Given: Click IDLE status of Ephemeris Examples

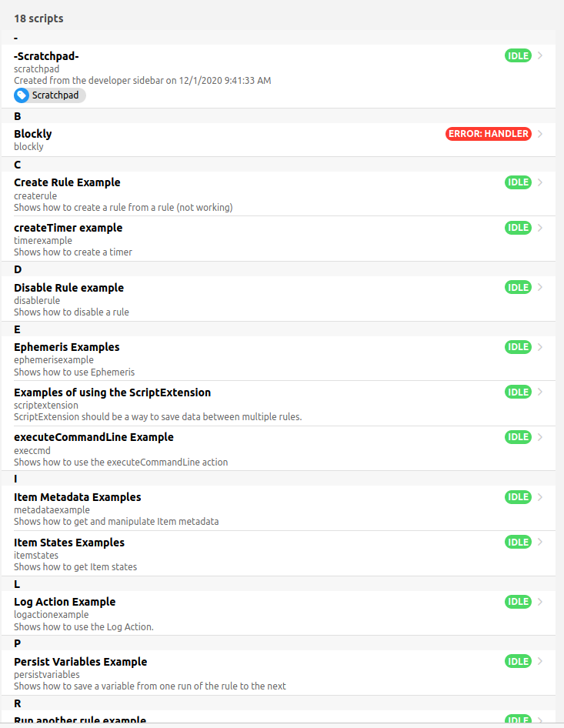Looking at the screenshot, I should [518, 347].
